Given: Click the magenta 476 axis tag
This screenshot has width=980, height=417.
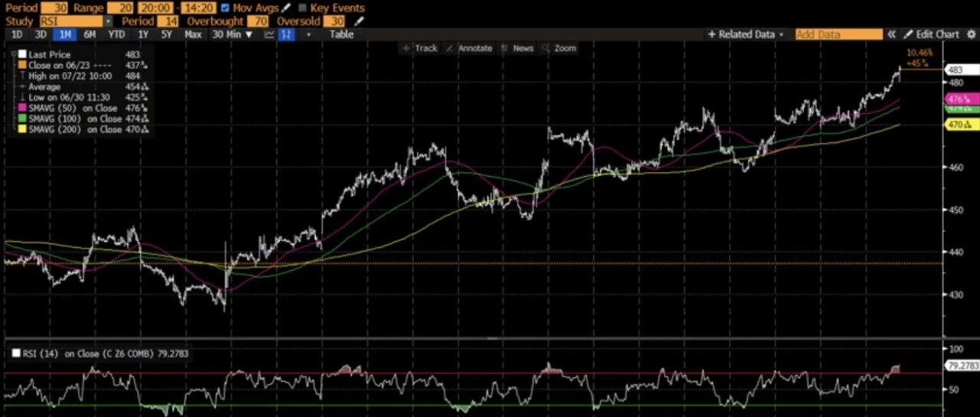Looking at the screenshot, I should (962, 99).
